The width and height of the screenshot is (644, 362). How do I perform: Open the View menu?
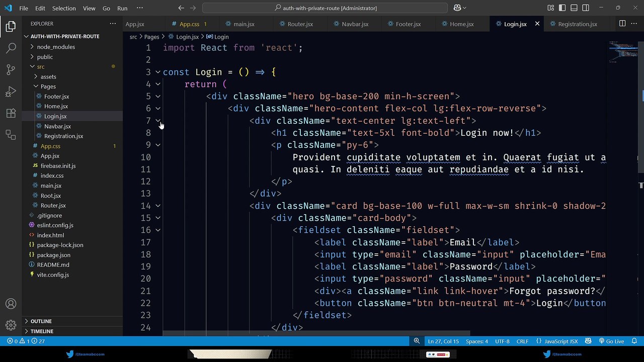pyautogui.click(x=89, y=8)
